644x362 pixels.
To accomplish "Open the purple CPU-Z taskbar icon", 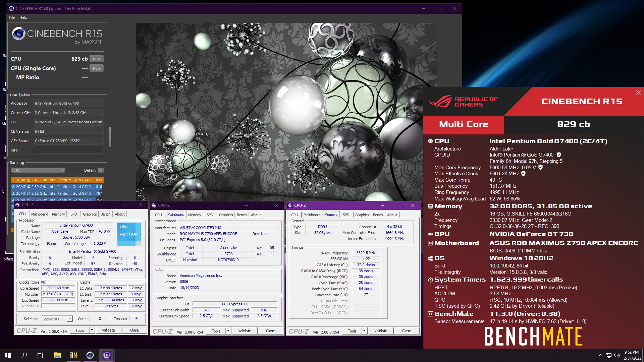I will (x=107, y=355).
